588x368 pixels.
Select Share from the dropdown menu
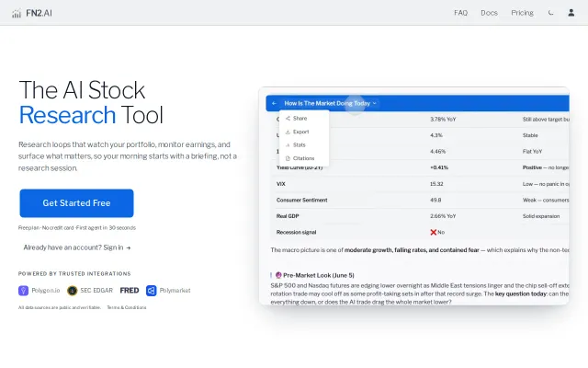[x=304, y=119]
